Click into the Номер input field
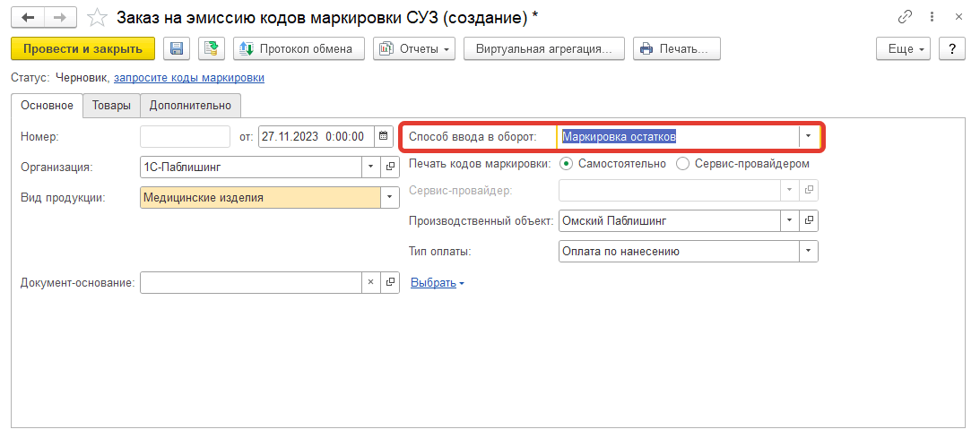The height and width of the screenshot is (438, 980). tap(185, 137)
